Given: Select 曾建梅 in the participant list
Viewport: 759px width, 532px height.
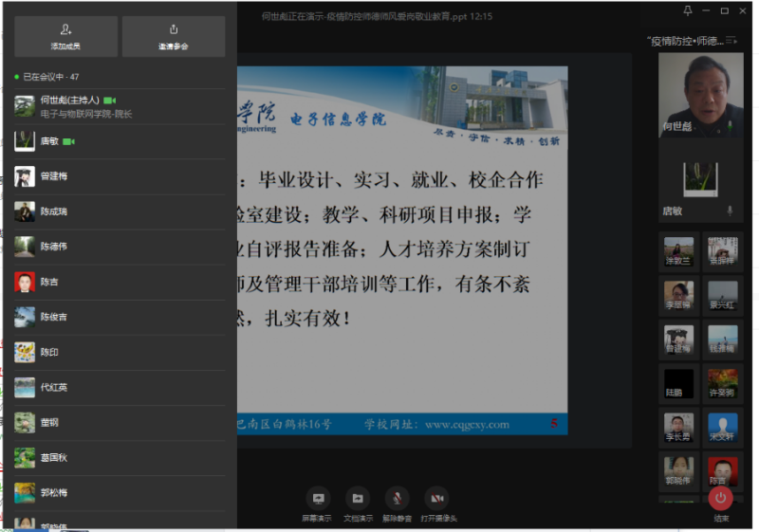Looking at the screenshot, I should click(54, 176).
